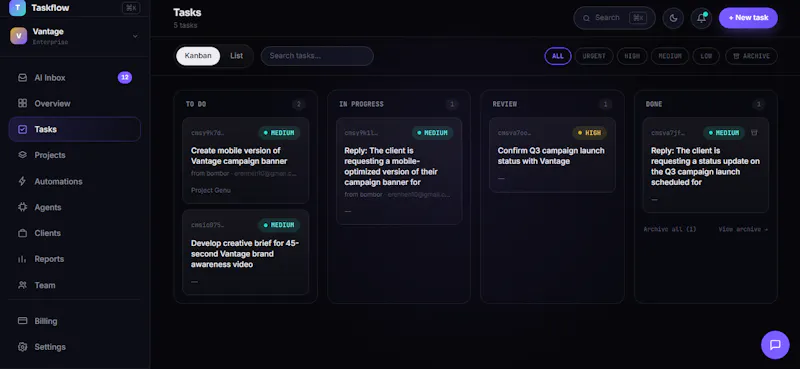Open Automations in the sidebar

point(58,182)
